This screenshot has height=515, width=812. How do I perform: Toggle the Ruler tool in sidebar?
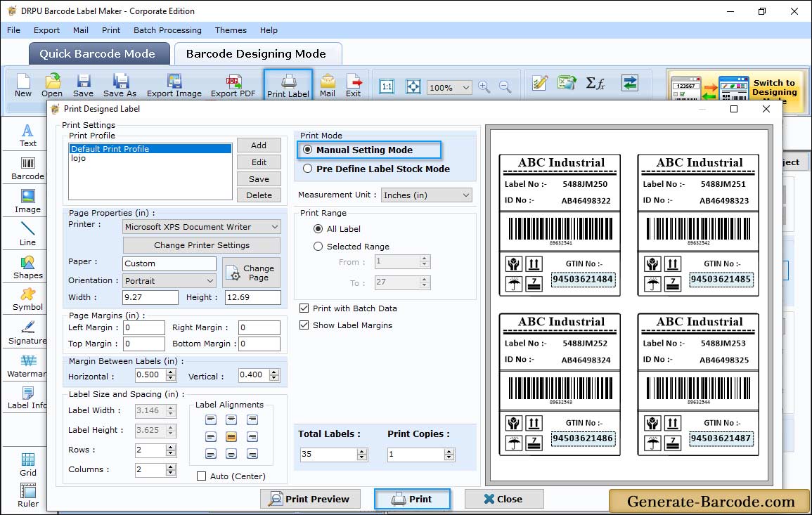[28, 495]
